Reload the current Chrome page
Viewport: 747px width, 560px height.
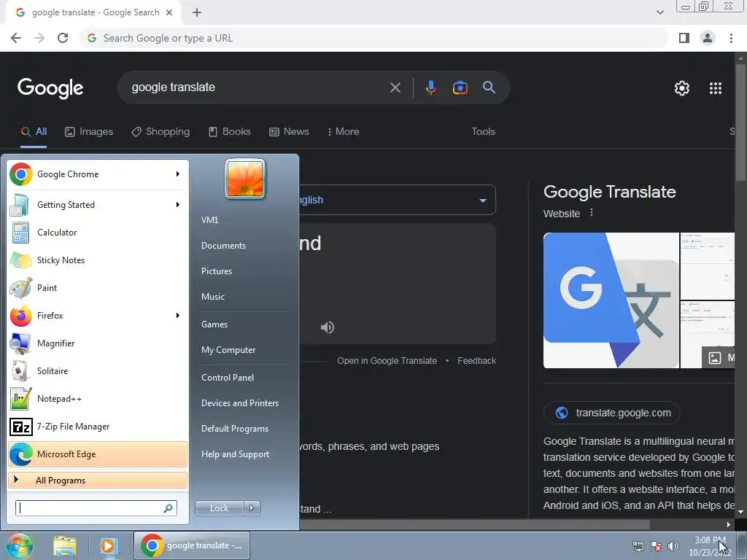point(63,38)
